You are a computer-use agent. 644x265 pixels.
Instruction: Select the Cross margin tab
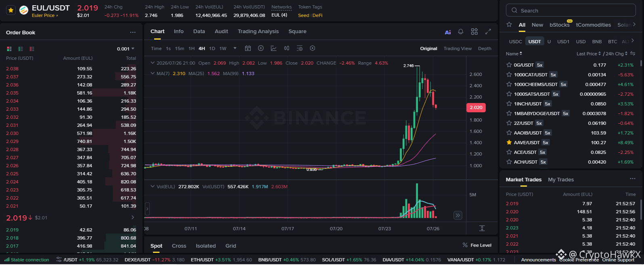(x=179, y=246)
